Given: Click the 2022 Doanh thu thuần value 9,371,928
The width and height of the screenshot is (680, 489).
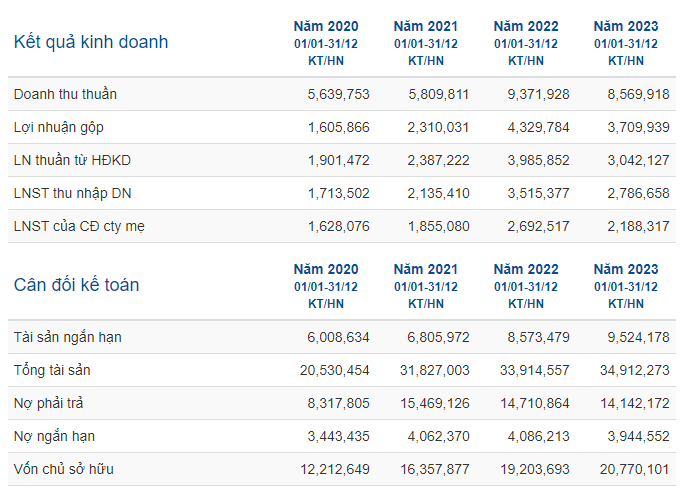Looking at the screenshot, I should click(538, 95).
